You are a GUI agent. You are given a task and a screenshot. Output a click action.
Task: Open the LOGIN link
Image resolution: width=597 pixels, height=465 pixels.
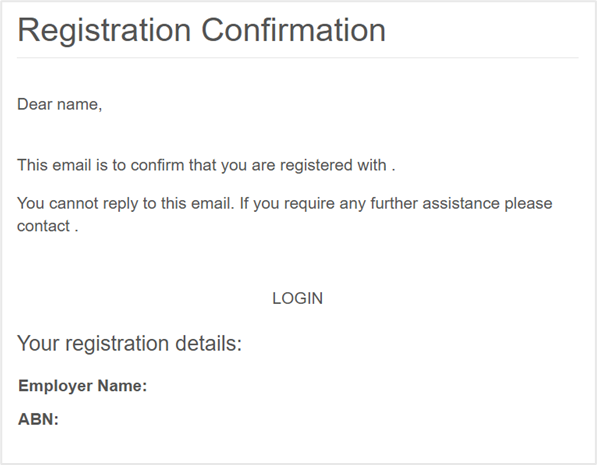[297, 298]
